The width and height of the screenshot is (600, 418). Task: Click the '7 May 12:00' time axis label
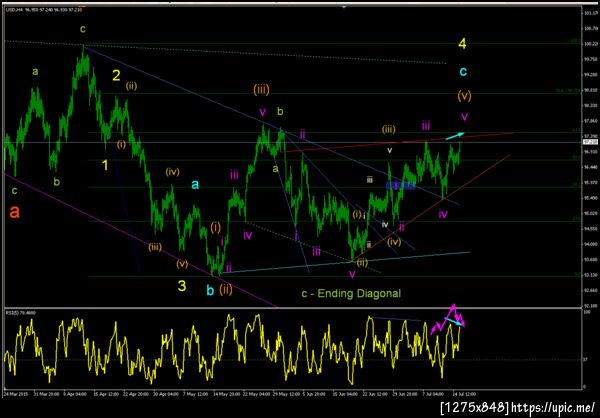[194, 394]
